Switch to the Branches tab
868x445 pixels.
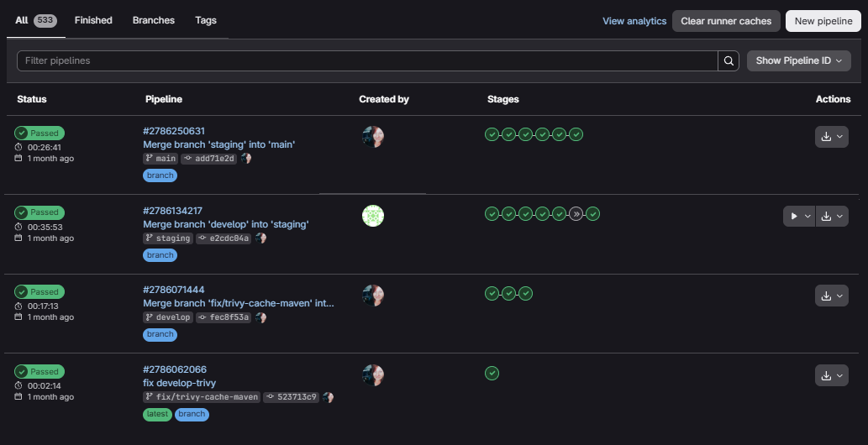(x=153, y=20)
